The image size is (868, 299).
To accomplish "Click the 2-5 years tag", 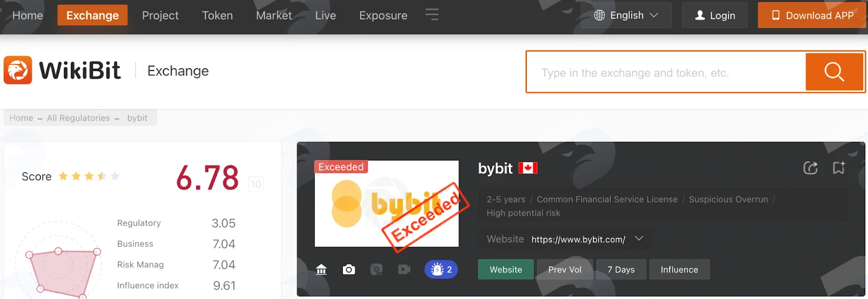I will point(506,199).
